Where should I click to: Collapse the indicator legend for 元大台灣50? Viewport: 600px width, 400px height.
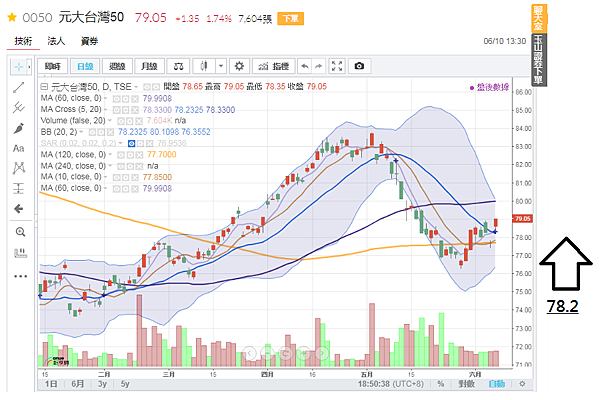click(45, 87)
